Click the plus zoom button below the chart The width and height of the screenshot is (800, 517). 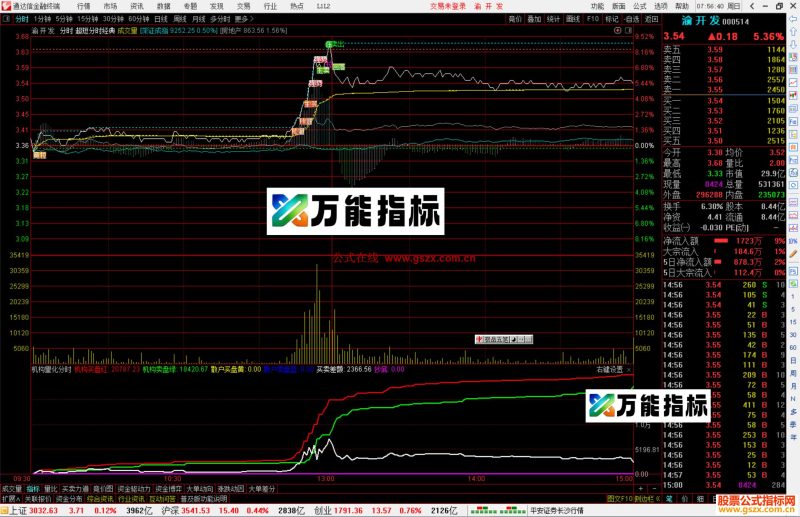point(641,488)
